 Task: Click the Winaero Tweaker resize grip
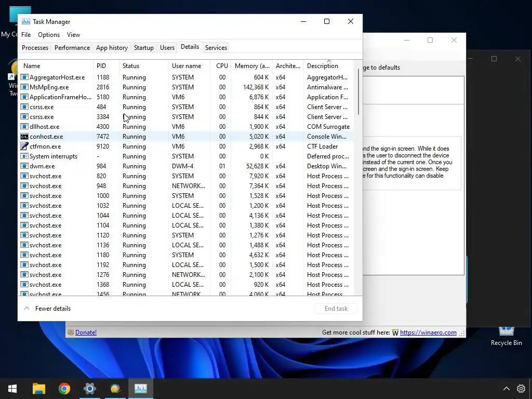462,334
